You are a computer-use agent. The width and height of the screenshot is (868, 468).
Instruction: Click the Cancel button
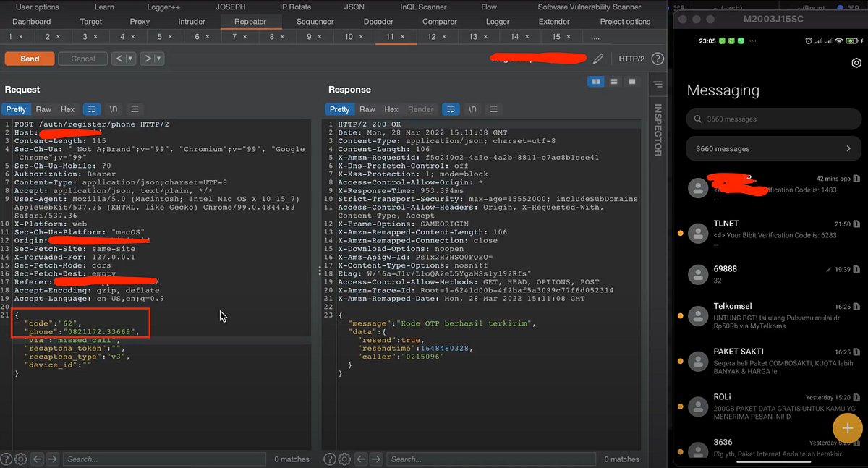click(82, 59)
